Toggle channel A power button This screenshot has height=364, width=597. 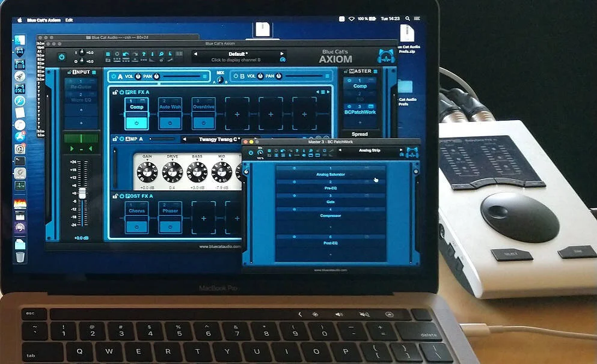[113, 76]
